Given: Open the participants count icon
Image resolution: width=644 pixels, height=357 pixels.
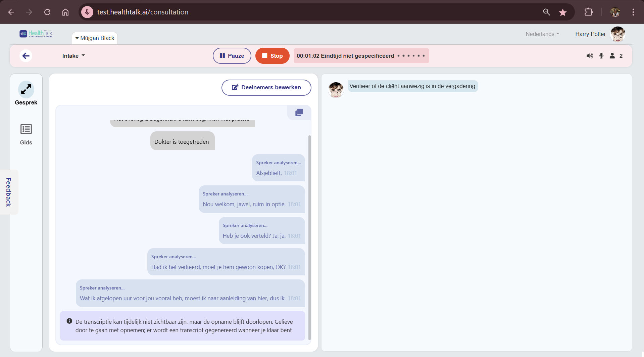Looking at the screenshot, I should click(x=612, y=56).
